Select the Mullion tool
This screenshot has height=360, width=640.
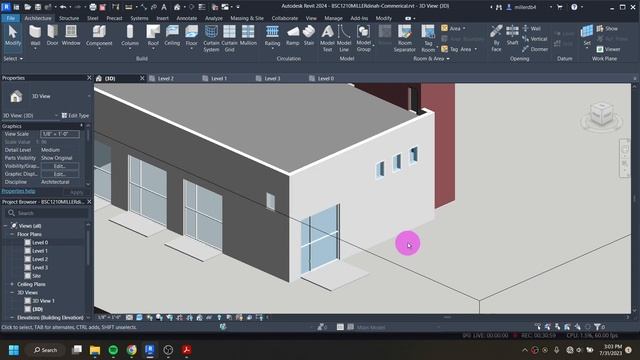[x=248, y=36]
